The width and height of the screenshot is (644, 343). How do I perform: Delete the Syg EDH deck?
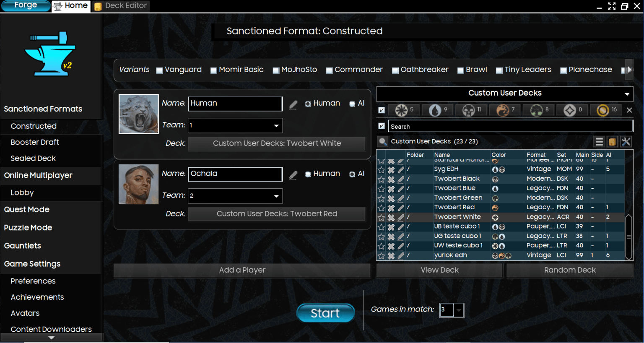coord(391,169)
